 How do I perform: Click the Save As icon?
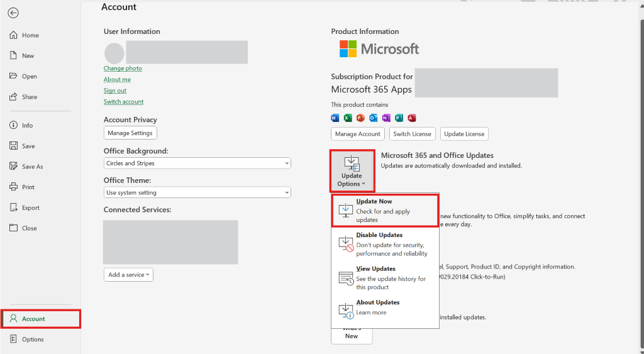14,167
